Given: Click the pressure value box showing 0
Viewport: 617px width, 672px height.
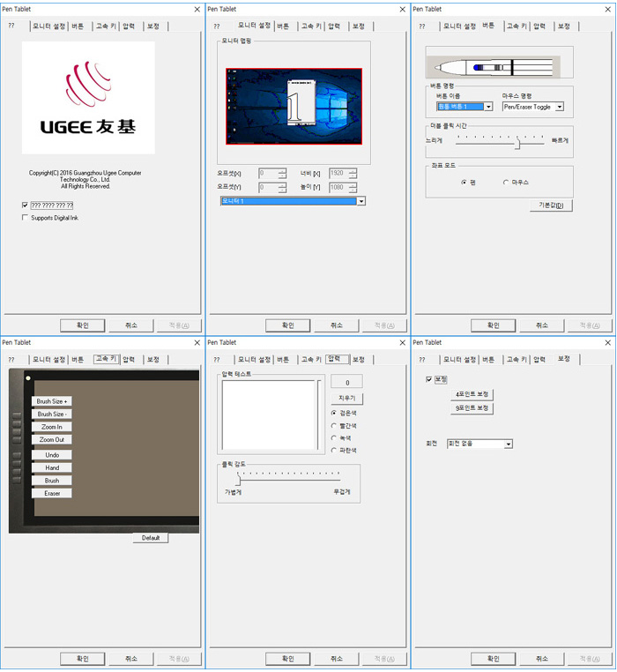Looking at the screenshot, I should pos(347,382).
